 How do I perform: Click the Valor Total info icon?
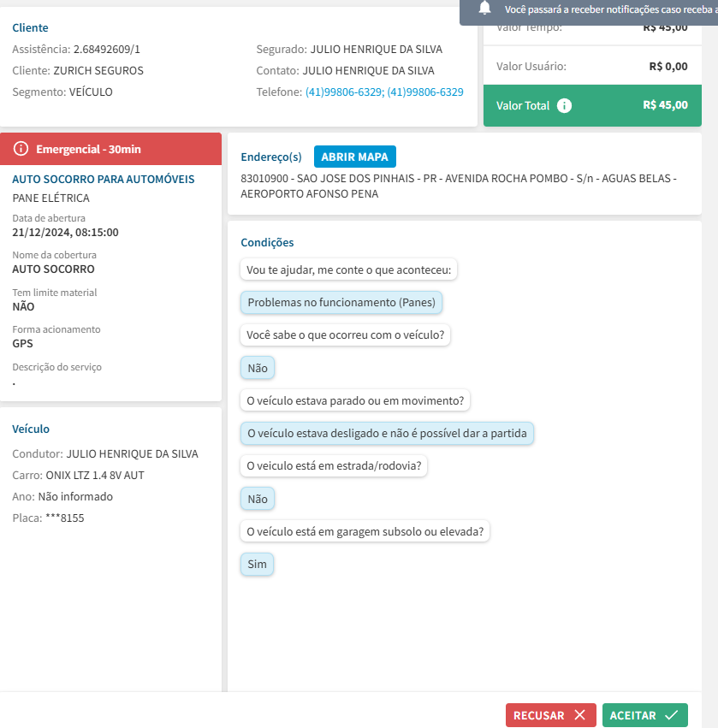pyautogui.click(x=564, y=106)
